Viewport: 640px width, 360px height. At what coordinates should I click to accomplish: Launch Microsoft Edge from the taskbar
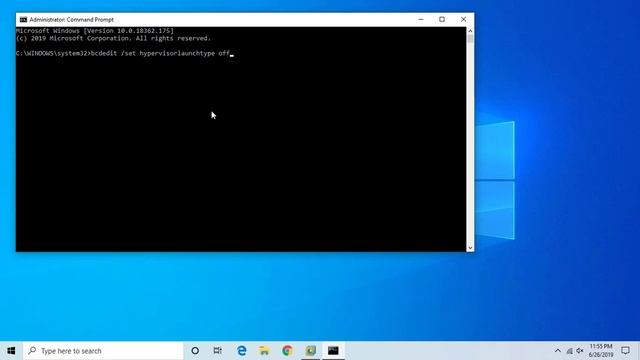point(242,351)
